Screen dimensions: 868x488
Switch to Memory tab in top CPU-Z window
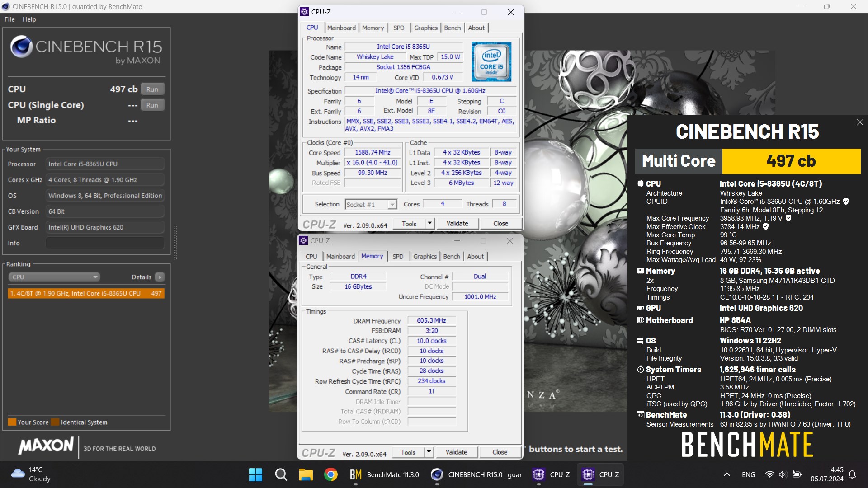click(x=373, y=28)
